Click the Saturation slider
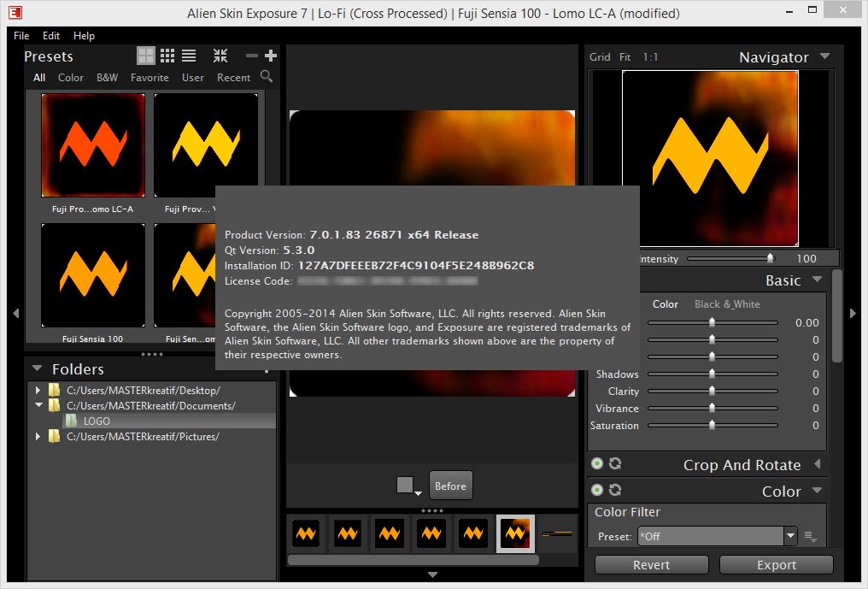This screenshot has height=589, width=868. [x=713, y=426]
